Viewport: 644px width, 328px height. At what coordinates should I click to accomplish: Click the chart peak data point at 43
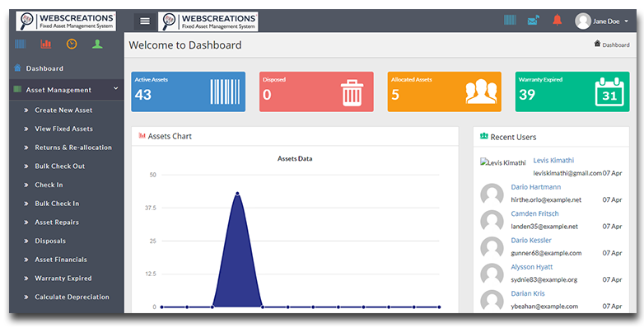click(x=237, y=193)
